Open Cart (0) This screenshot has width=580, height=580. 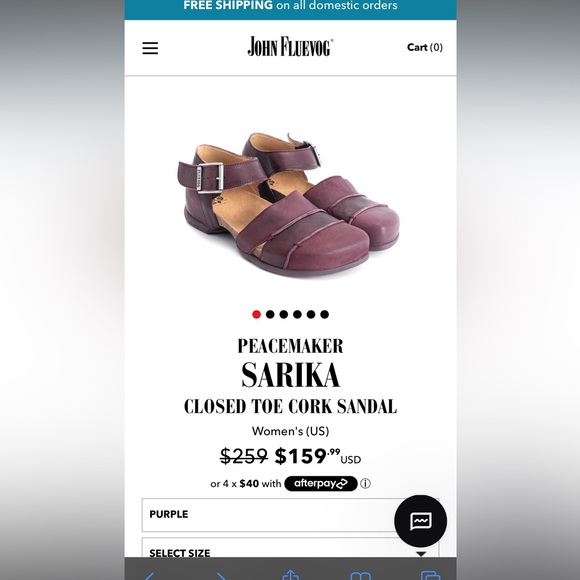pyautogui.click(x=425, y=47)
